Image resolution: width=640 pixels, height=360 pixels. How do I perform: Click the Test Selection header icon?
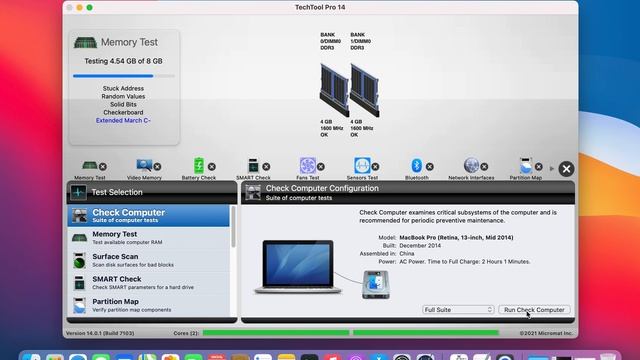tap(78, 192)
